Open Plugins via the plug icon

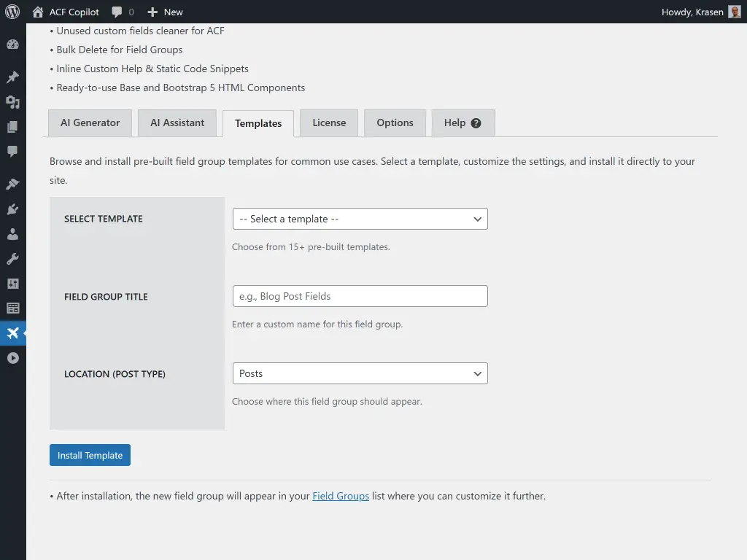[12, 207]
